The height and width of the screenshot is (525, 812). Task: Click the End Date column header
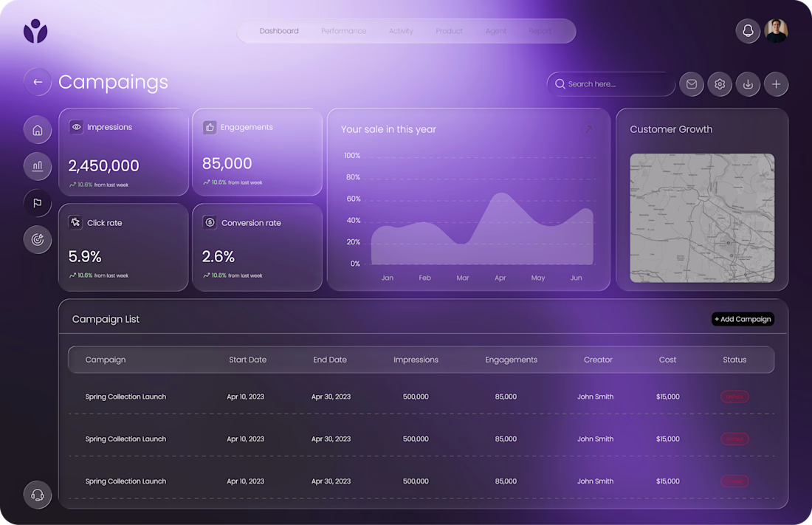click(330, 360)
